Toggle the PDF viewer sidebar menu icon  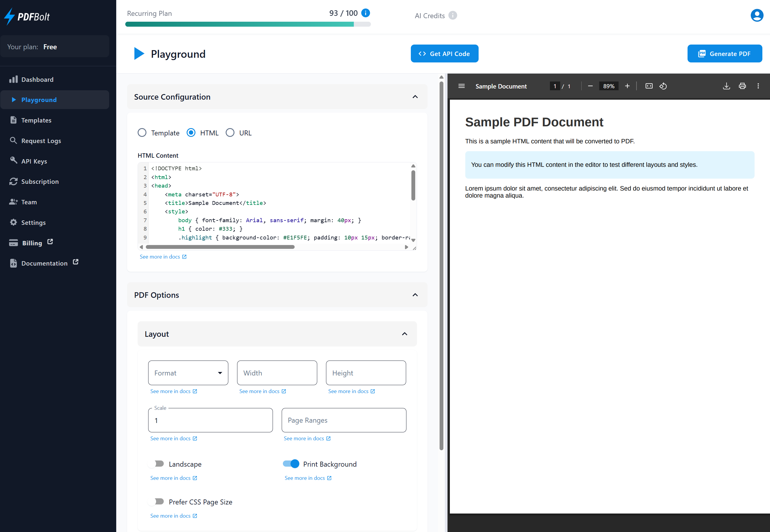point(461,86)
